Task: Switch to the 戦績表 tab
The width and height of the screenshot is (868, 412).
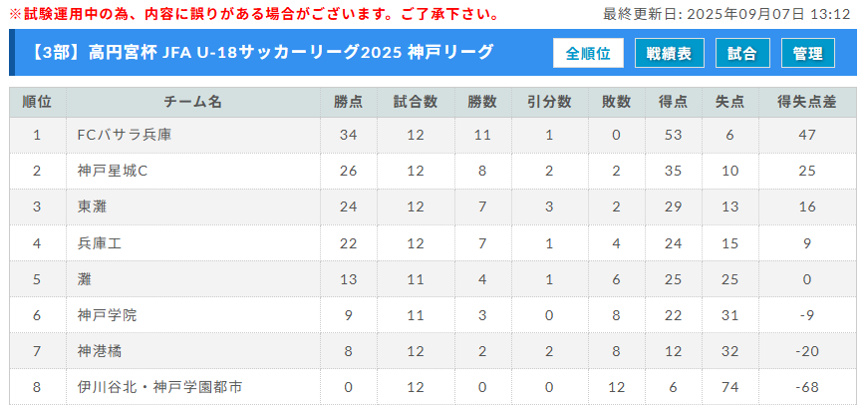Action: tap(670, 53)
